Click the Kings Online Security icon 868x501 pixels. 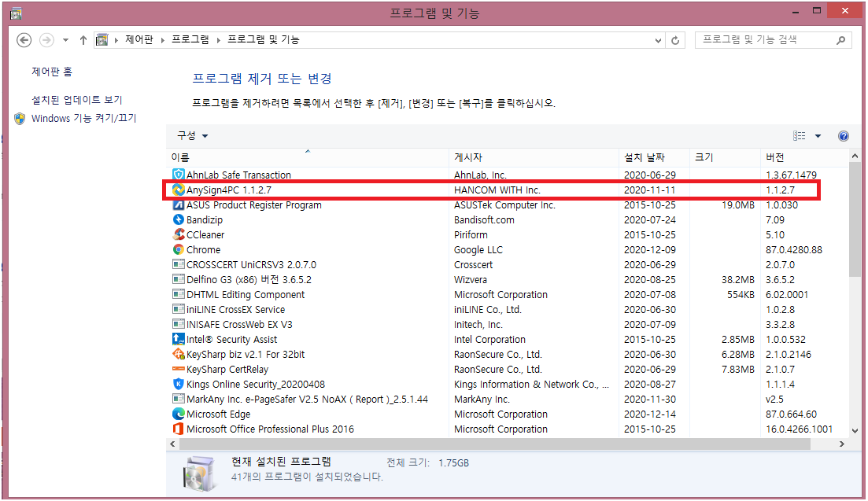pyautogui.click(x=179, y=384)
